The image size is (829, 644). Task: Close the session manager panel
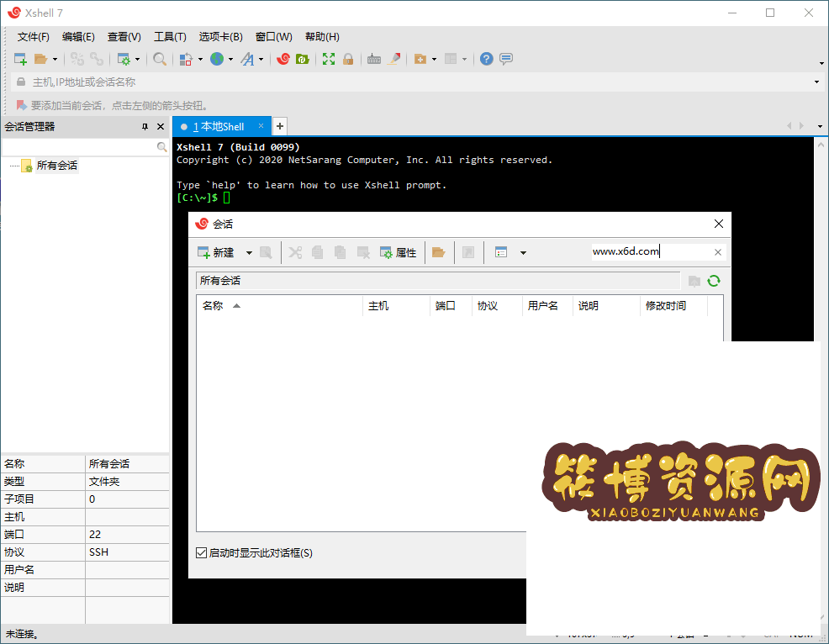161,126
